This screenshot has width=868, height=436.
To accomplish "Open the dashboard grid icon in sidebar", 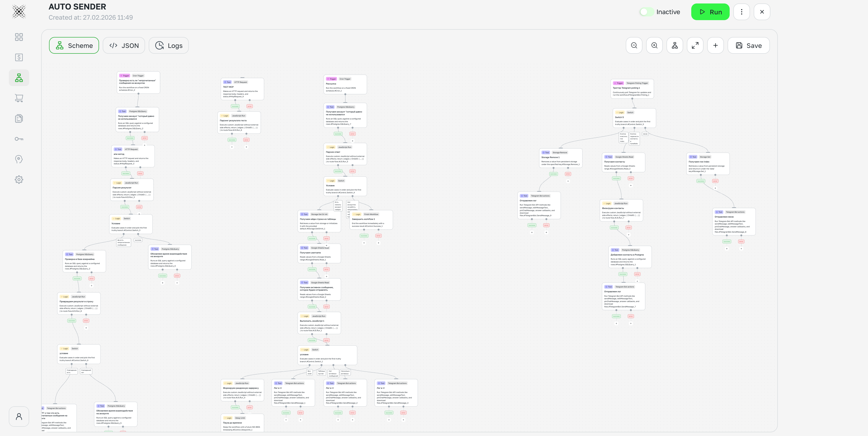I will coord(19,37).
